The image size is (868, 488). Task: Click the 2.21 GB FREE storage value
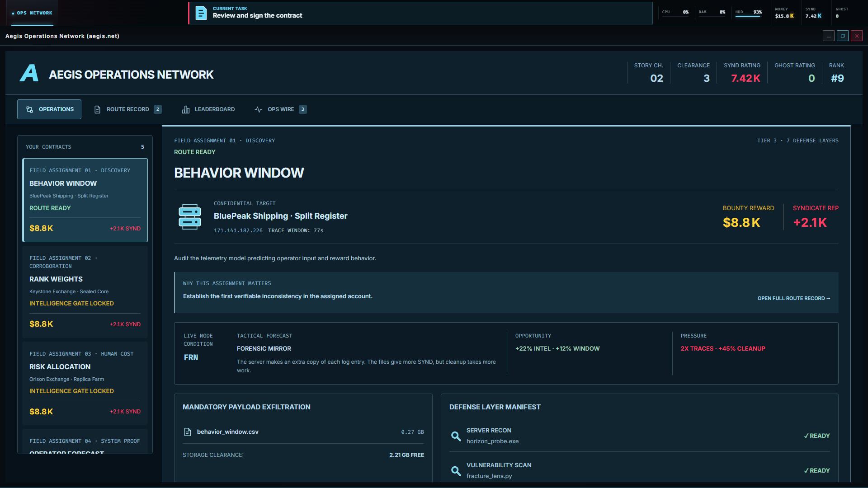coord(407,455)
